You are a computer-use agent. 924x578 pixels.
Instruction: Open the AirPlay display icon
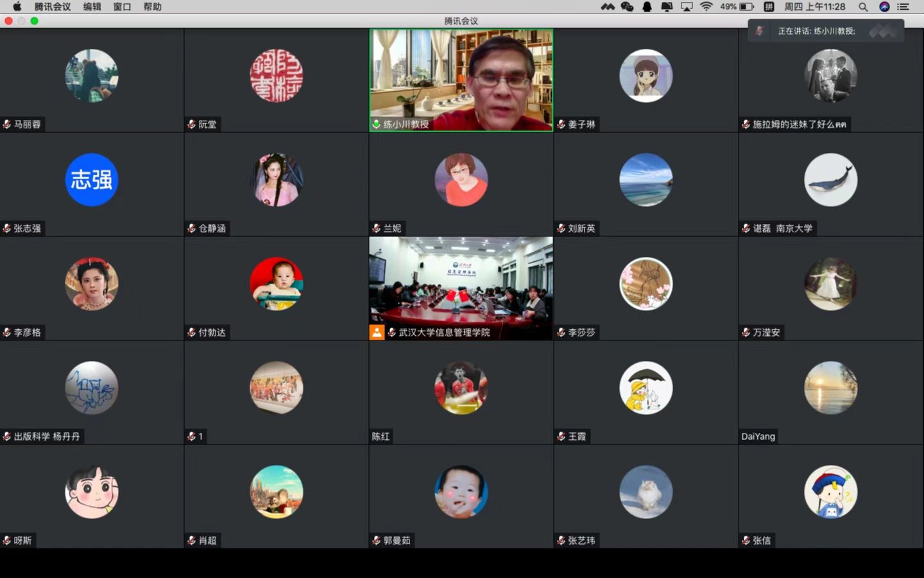[687, 6]
